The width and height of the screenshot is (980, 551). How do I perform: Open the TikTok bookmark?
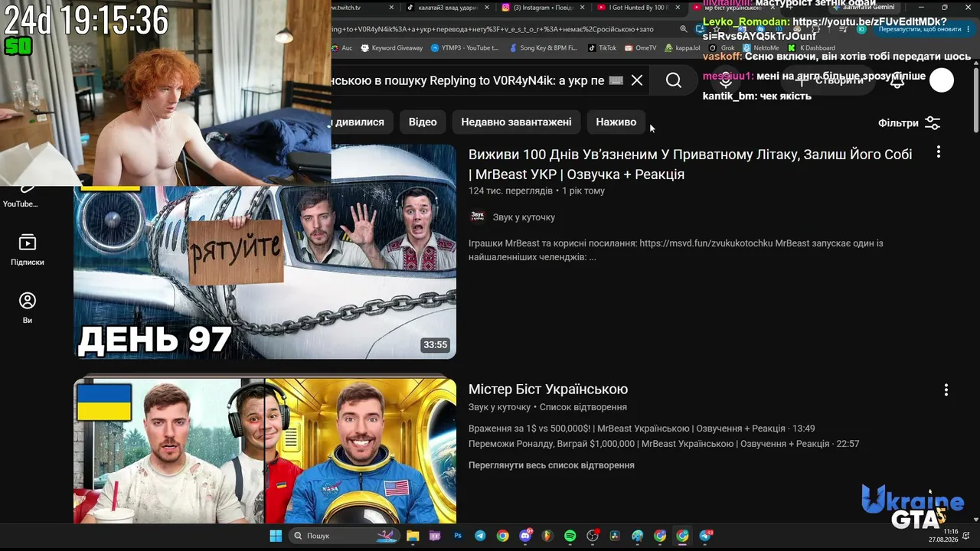tap(602, 47)
